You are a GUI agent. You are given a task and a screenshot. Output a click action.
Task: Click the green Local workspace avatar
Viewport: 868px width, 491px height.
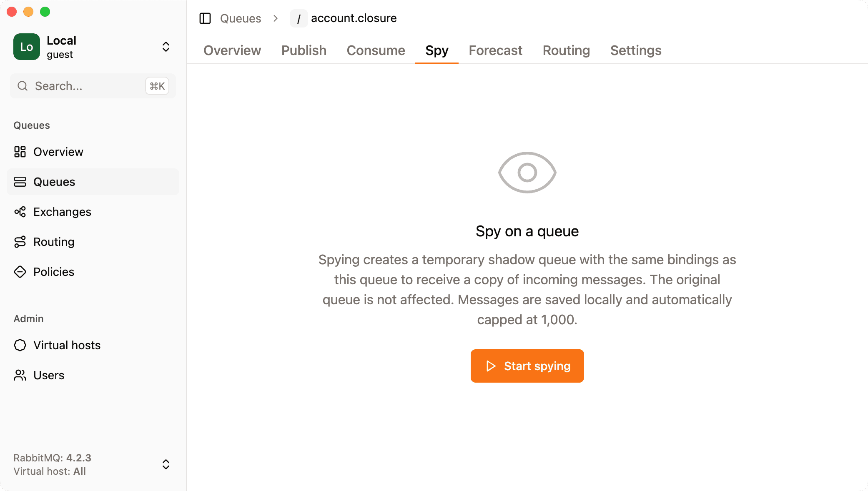click(x=26, y=47)
